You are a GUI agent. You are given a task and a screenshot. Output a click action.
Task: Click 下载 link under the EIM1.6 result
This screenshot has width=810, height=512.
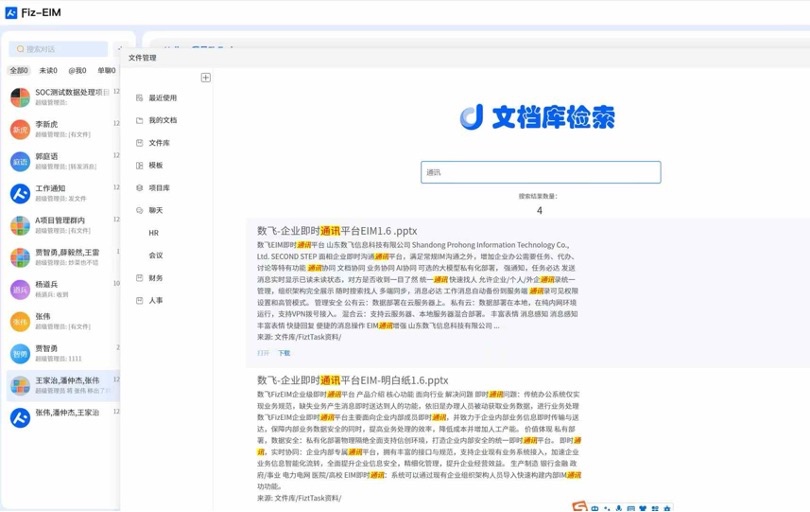284,353
